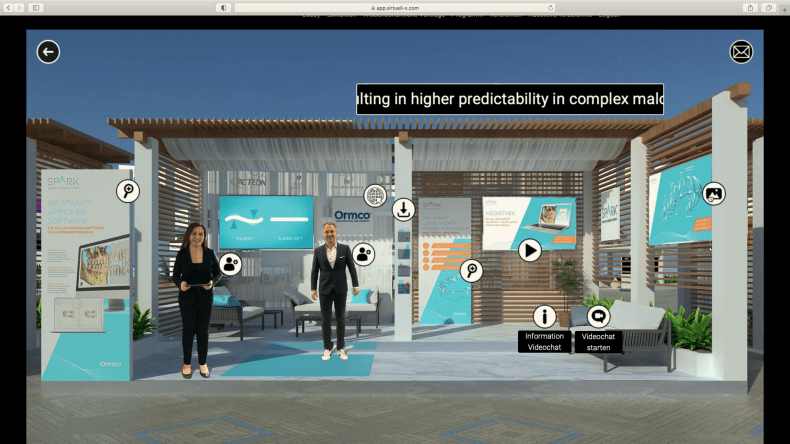This screenshot has width=790, height=444.
Task: Open the image gallery icon on right banner
Action: (714, 194)
